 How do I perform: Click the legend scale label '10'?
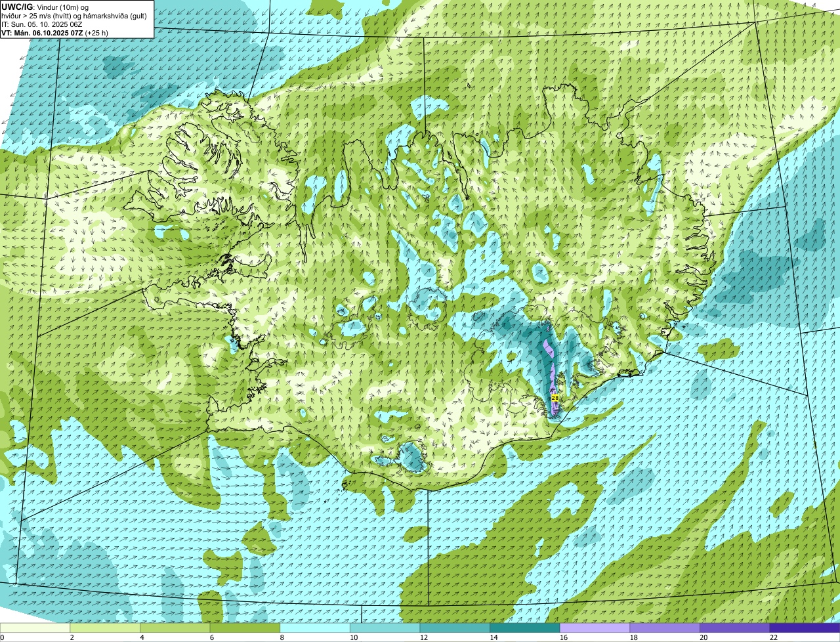354,637
